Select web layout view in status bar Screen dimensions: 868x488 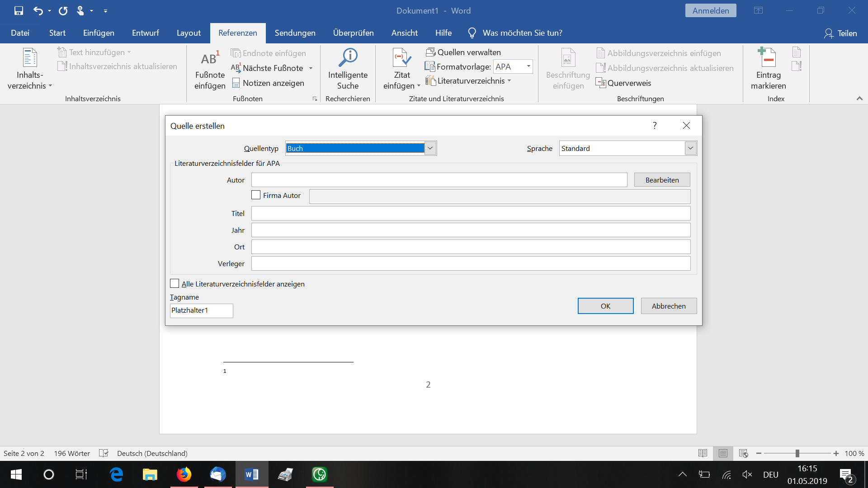coord(743,453)
